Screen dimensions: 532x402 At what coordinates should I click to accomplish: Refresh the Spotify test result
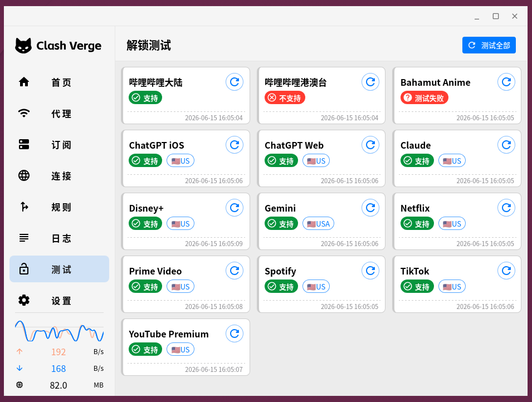coord(370,271)
